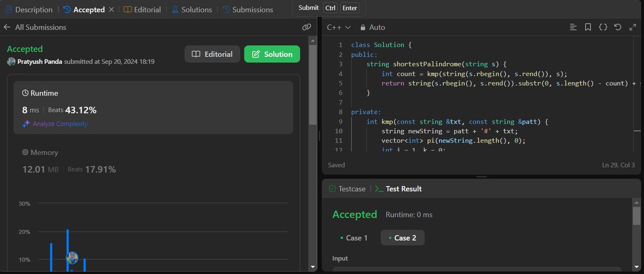
Task: Click the left panel scrollbar down arrow
Action: coord(313,266)
